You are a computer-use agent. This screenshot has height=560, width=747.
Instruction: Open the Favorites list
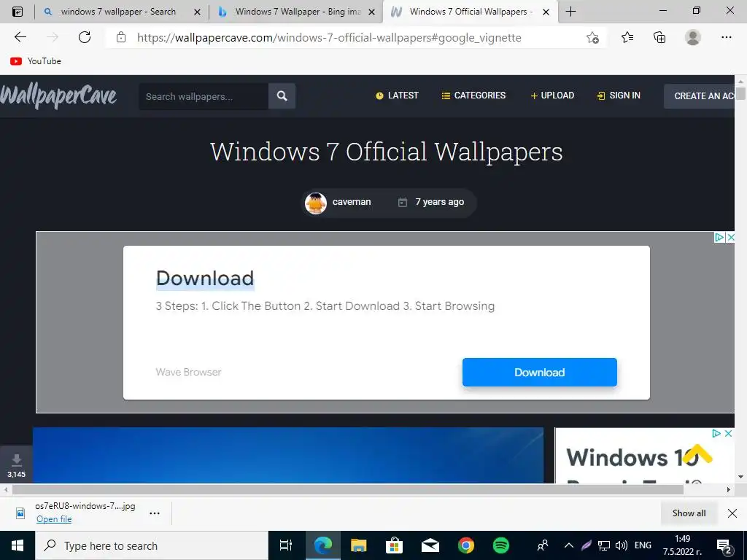(627, 37)
